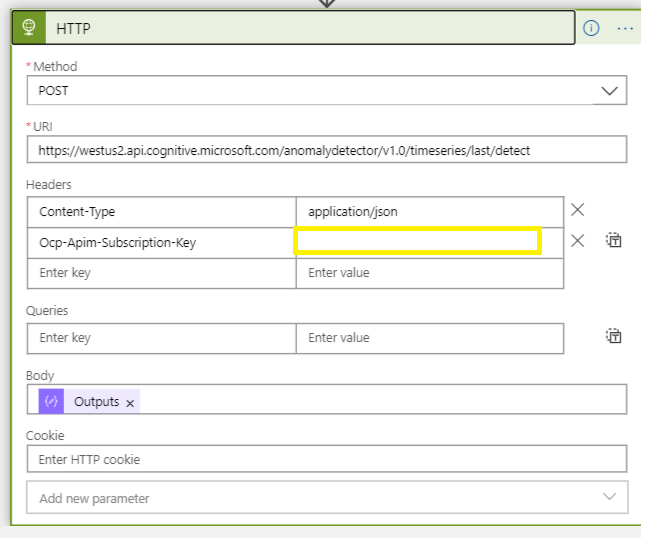Click the Content-Type header key field
651x538 pixels.
(162, 212)
